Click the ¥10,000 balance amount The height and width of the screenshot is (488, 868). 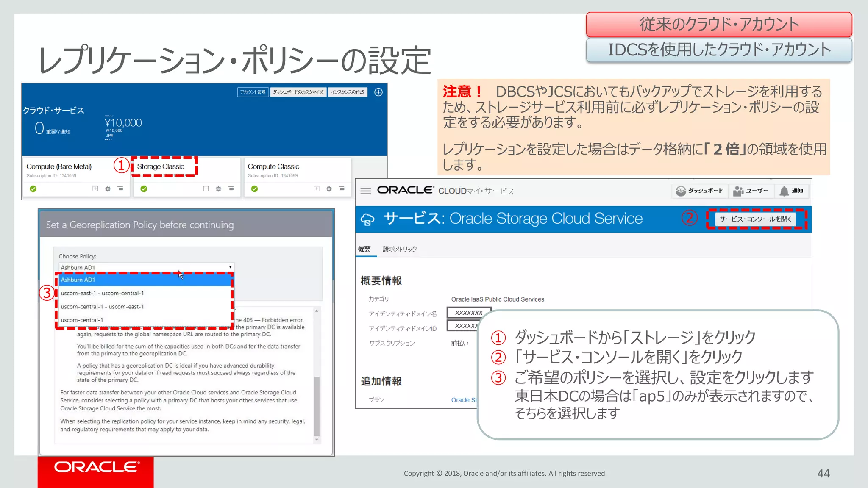(123, 123)
